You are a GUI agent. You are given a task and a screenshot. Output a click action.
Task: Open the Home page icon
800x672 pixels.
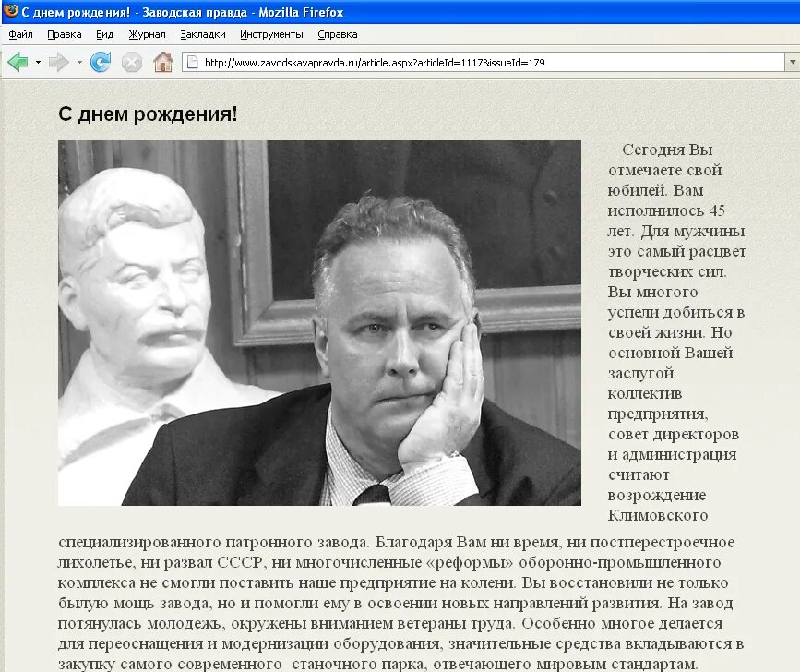pos(164,63)
